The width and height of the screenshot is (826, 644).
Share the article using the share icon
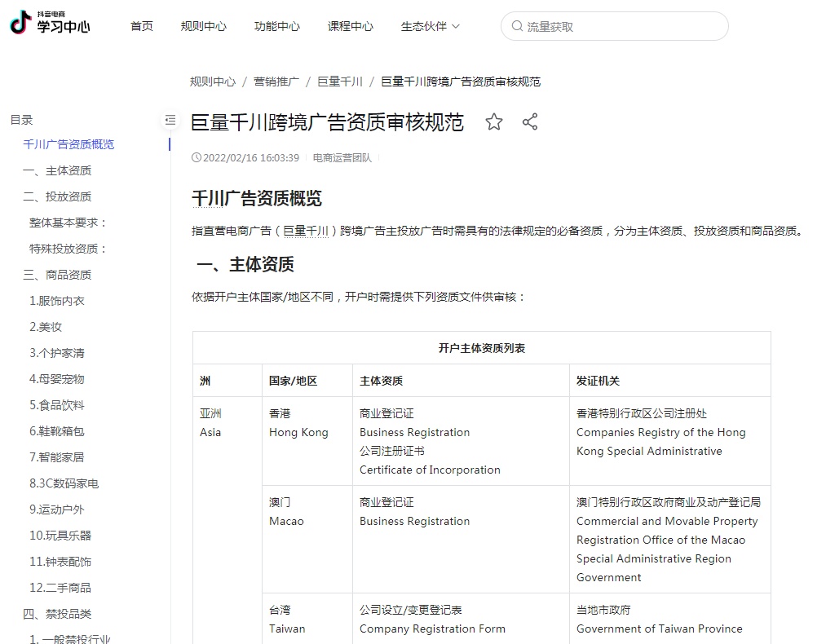coord(530,122)
